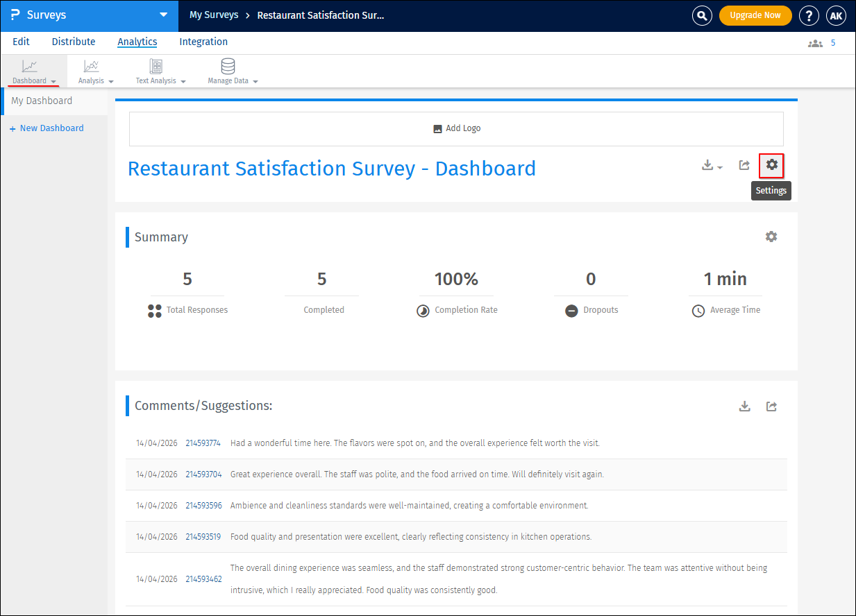
Task: Open the help question mark icon
Action: tap(808, 15)
